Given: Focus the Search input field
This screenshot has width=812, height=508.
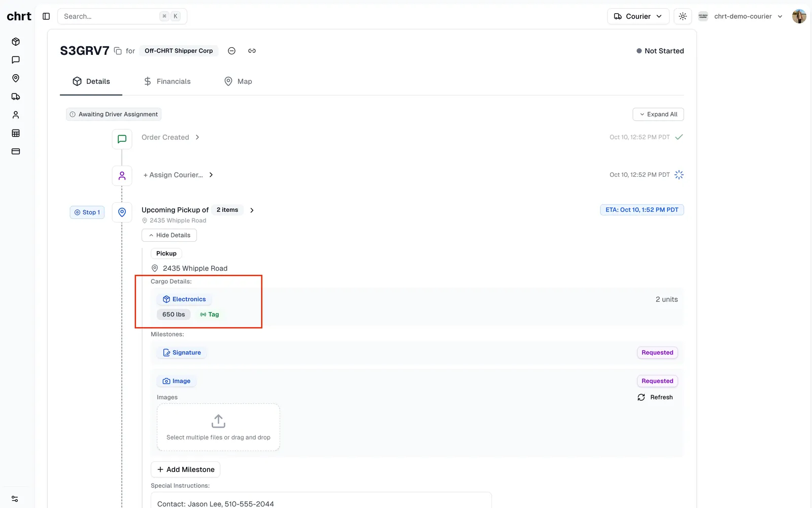Looking at the screenshot, I should [122, 16].
